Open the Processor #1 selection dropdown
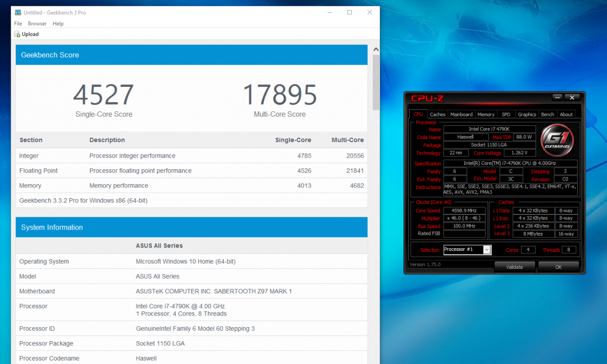The image size is (607, 364). [467, 250]
